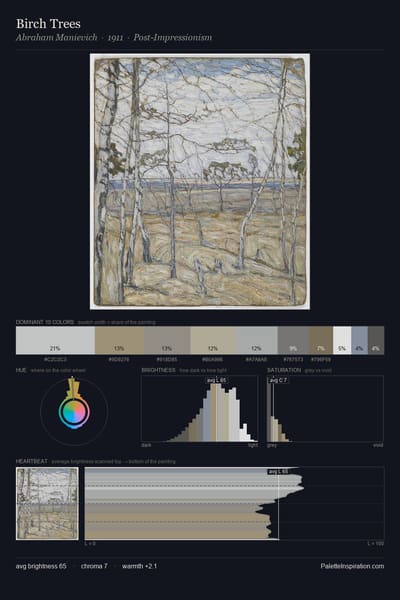Pick the cool gray 12% color swatch

click(x=256, y=340)
